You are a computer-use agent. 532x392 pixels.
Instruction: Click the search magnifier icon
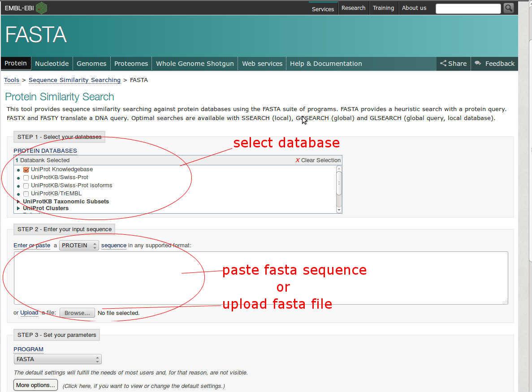(x=509, y=8)
